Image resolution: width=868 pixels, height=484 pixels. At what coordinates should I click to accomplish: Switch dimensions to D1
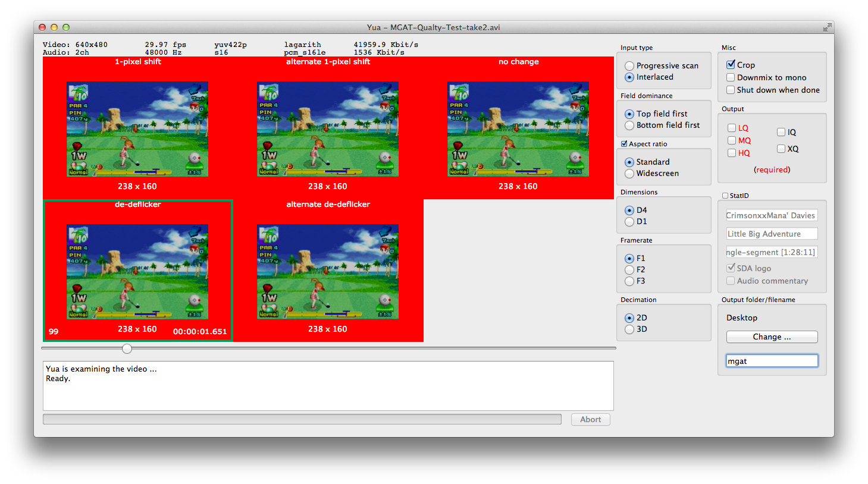(629, 222)
